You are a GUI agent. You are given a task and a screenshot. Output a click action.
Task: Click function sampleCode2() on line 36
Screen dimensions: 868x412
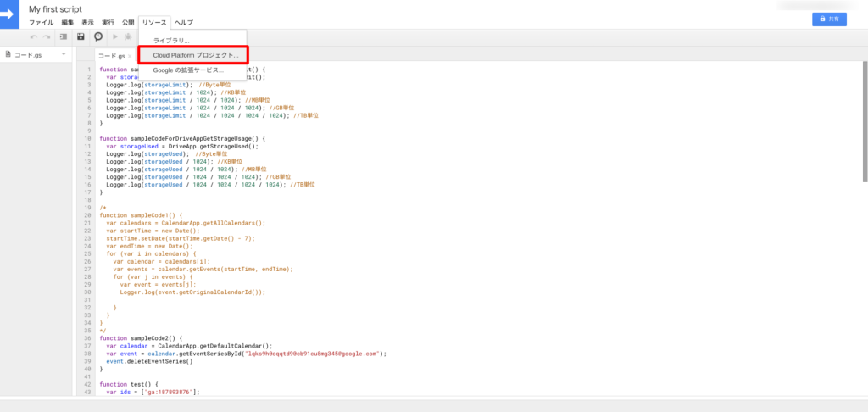click(141, 337)
